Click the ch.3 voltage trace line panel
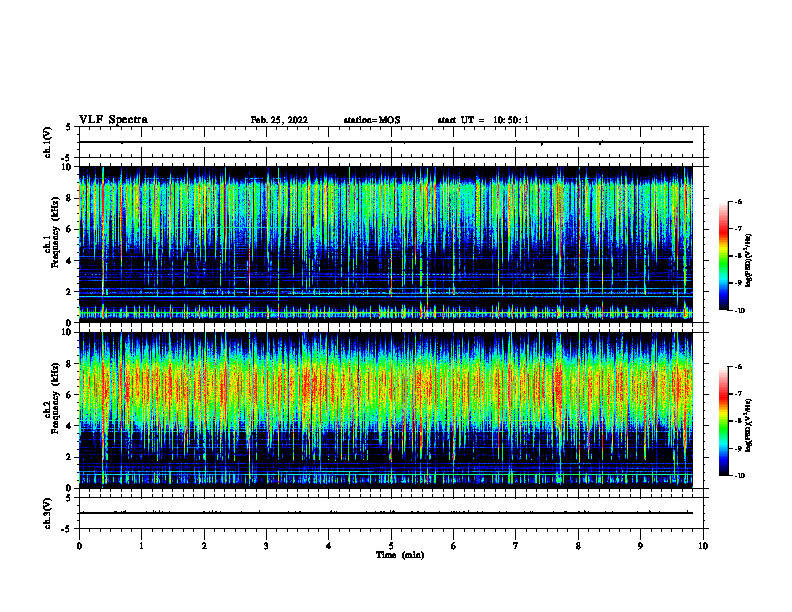This screenshot has width=792, height=612. (391, 513)
